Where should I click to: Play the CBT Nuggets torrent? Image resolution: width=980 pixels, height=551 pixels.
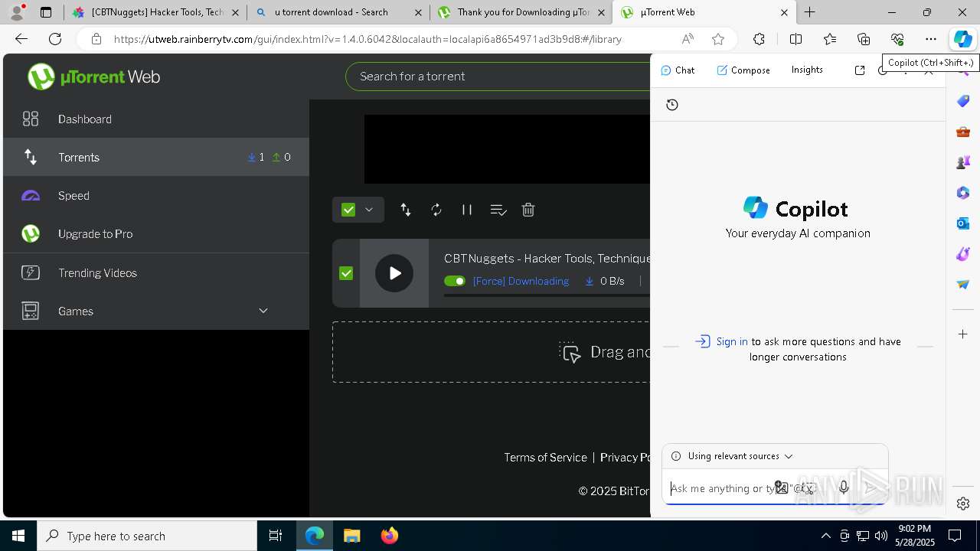(x=394, y=273)
